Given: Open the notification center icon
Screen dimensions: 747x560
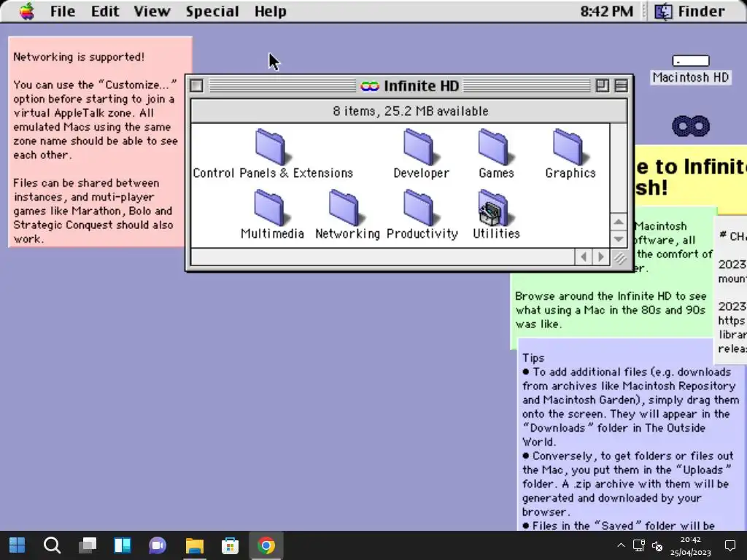Looking at the screenshot, I should pyautogui.click(x=729, y=545).
